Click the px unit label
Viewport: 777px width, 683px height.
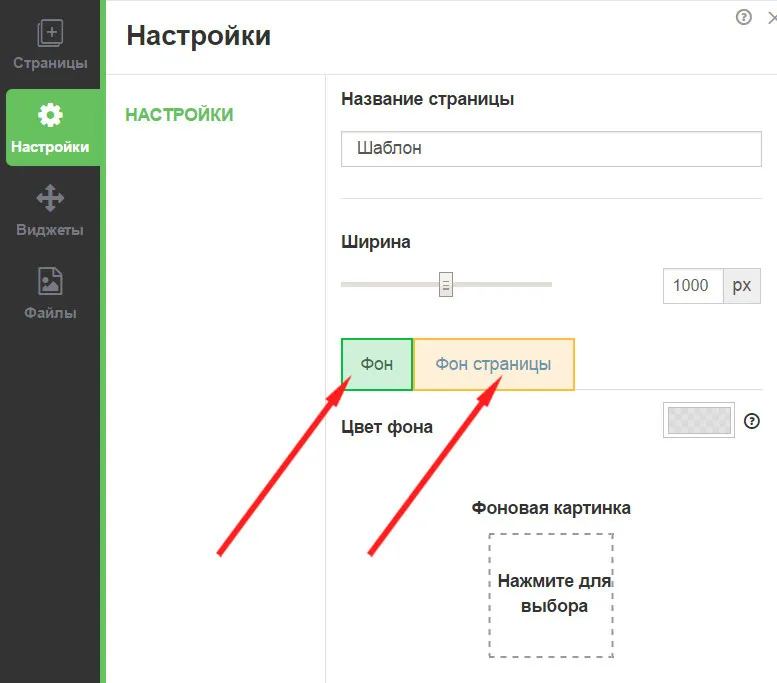point(741,286)
